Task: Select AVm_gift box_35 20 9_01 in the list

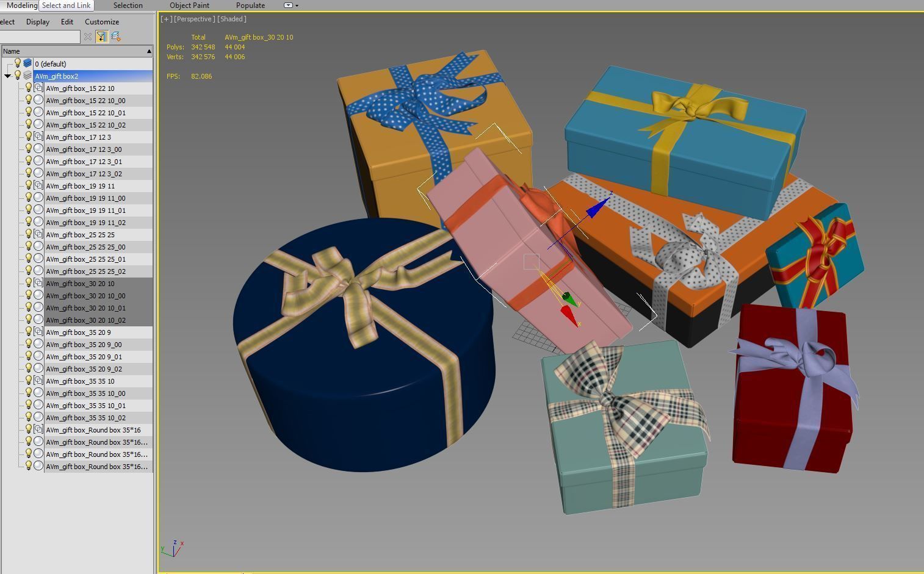Action: (x=98, y=356)
